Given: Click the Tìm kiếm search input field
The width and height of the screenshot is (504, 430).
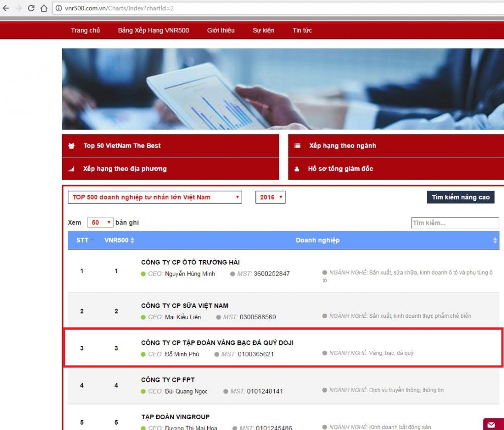Looking at the screenshot, I should 455,223.
